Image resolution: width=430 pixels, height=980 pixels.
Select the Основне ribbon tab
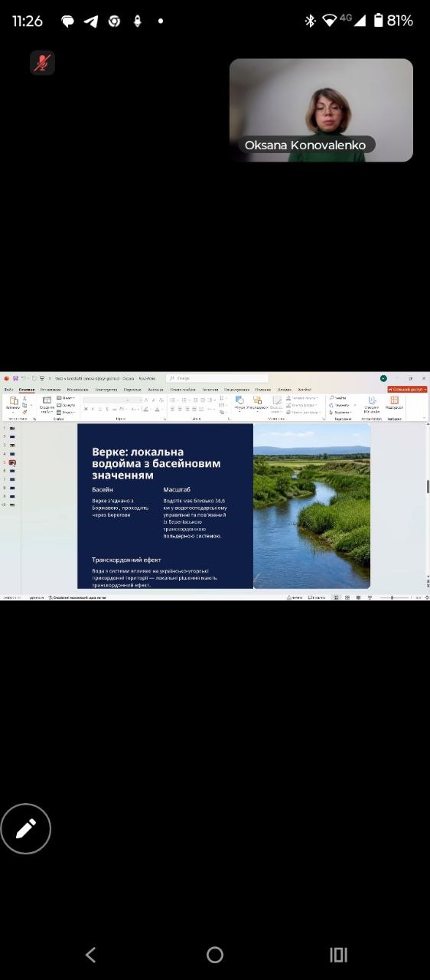coord(28,389)
